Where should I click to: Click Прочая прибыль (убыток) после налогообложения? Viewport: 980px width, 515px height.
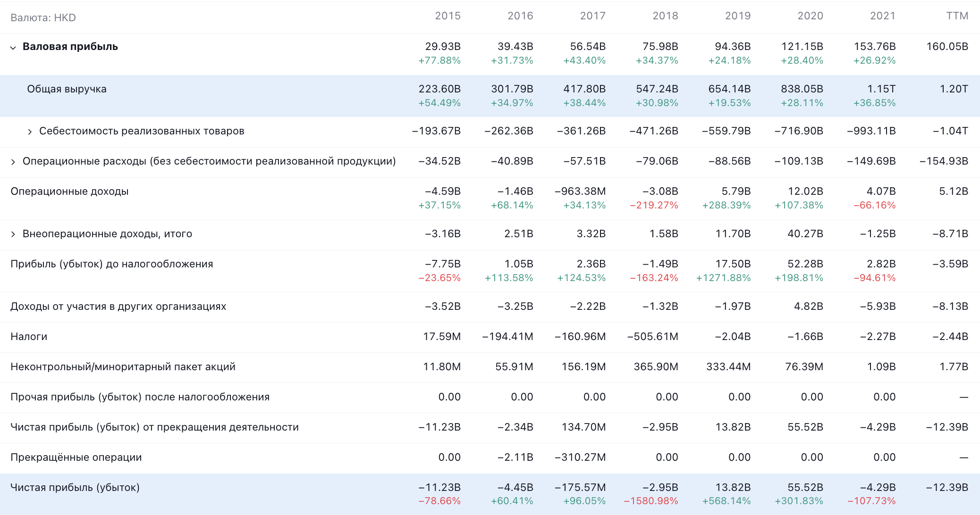[x=140, y=397]
